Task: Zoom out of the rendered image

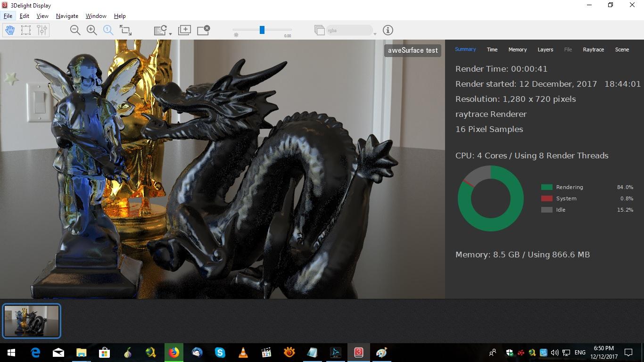Action: click(x=75, y=30)
